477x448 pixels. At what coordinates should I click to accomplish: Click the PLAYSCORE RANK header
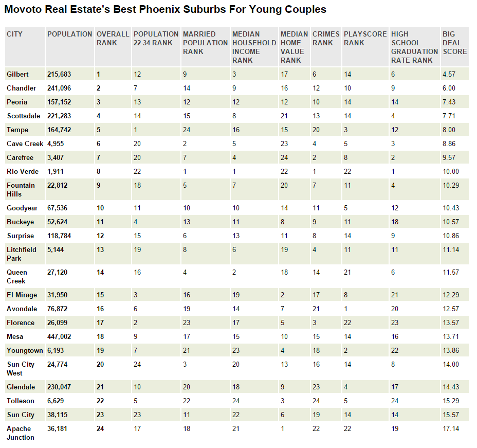(x=365, y=39)
